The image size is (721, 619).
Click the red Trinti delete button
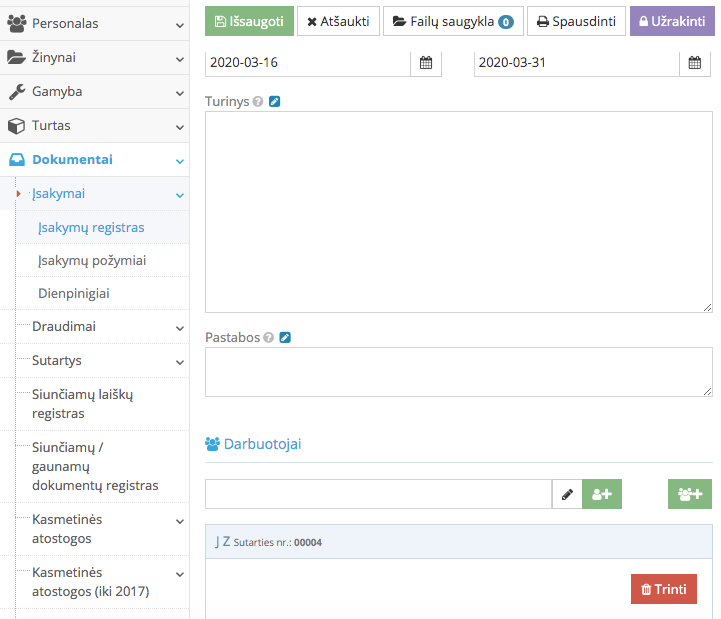coord(664,589)
